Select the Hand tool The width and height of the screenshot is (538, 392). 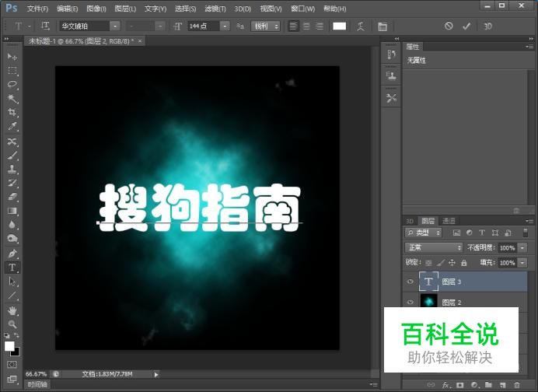point(12,310)
